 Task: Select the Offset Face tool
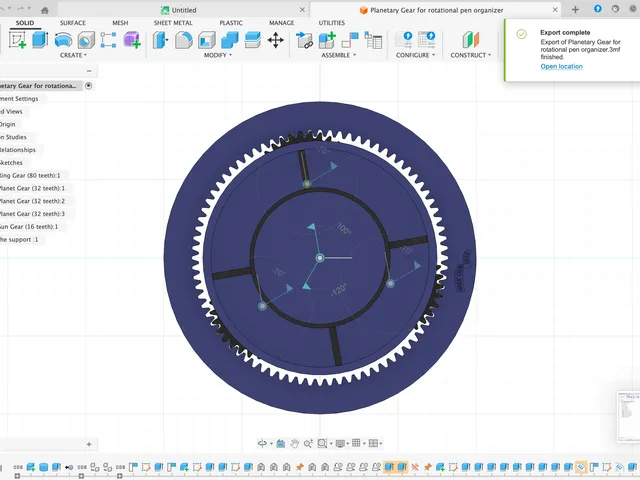tap(253, 40)
